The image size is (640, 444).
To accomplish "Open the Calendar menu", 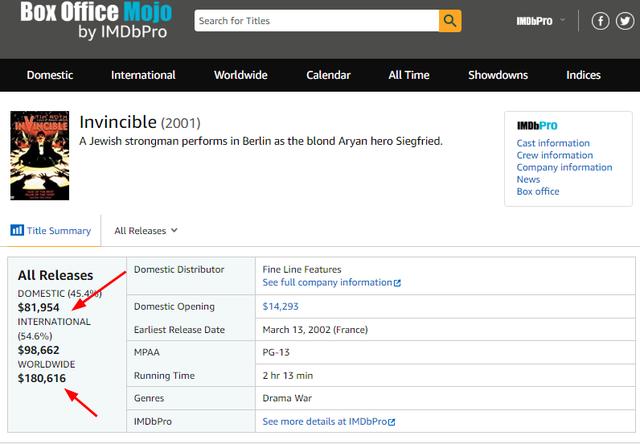I will pos(328,75).
